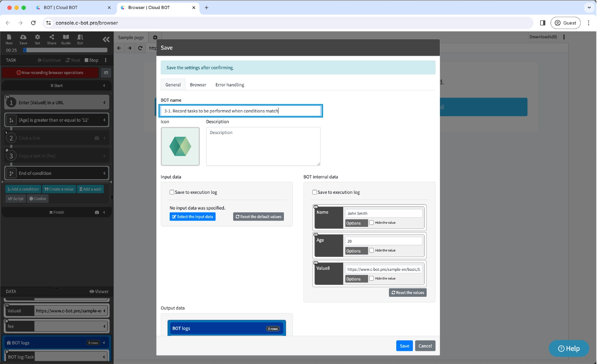Viewport: 598px width, 364px height.
Task: Click the BOT icon thumbnail image
Action: click(x=180, y=146)
